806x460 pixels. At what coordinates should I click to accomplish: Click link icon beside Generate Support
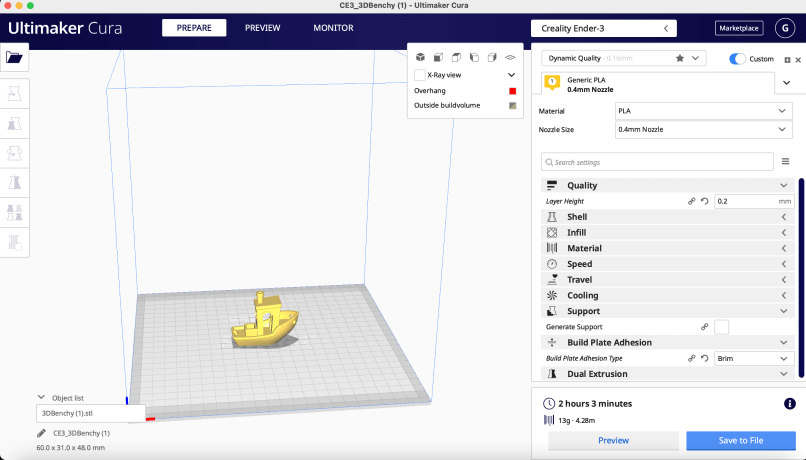(x=705, y=327)
